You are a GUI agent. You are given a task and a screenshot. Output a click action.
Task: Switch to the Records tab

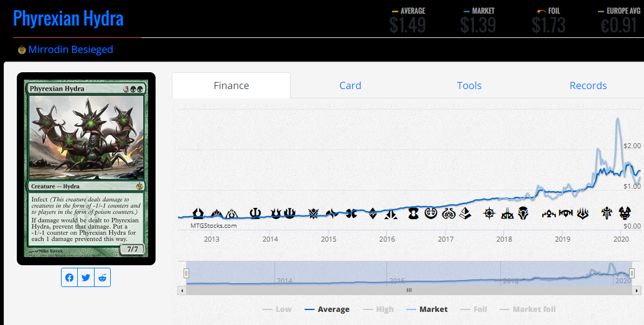(588, 85)
